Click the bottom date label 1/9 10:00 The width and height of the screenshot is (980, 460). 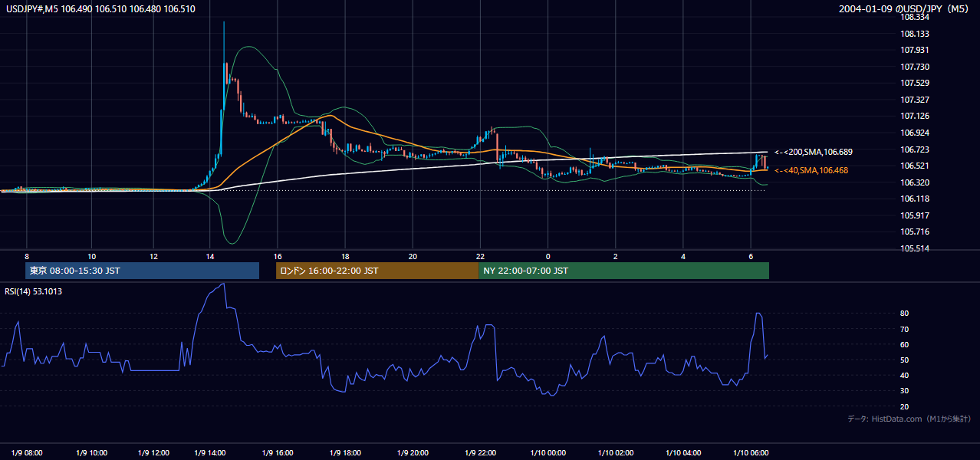click(x=91, y=452)
